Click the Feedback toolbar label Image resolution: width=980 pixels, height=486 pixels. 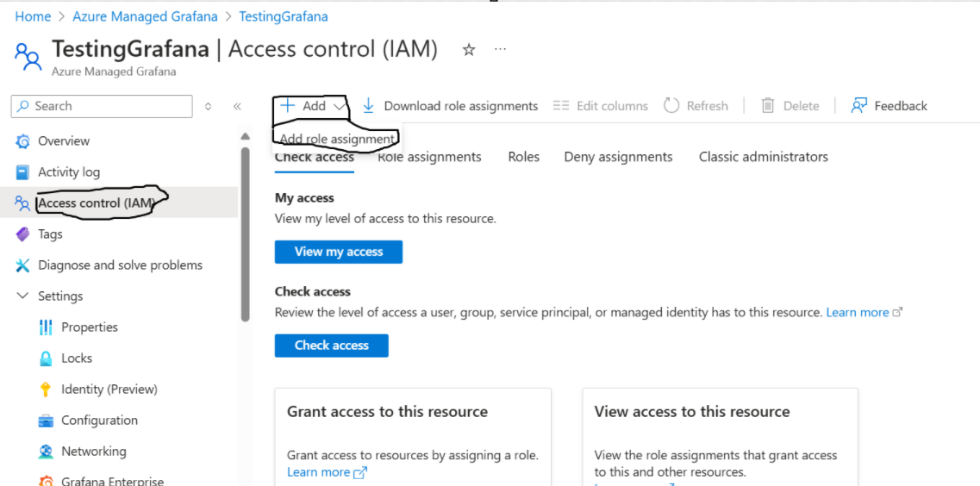click(901, 106)
